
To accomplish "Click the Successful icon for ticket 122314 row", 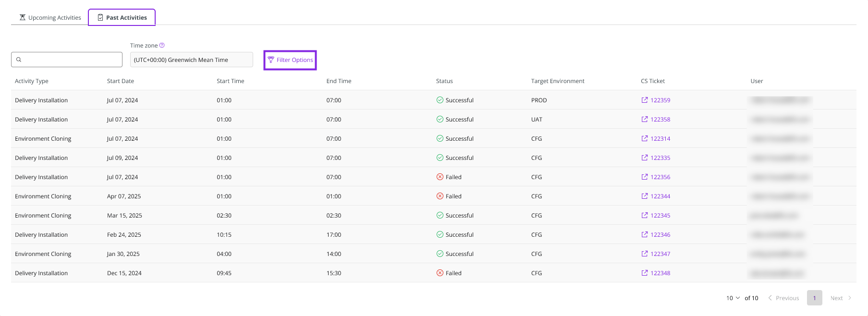I will (x=440, y=138).
